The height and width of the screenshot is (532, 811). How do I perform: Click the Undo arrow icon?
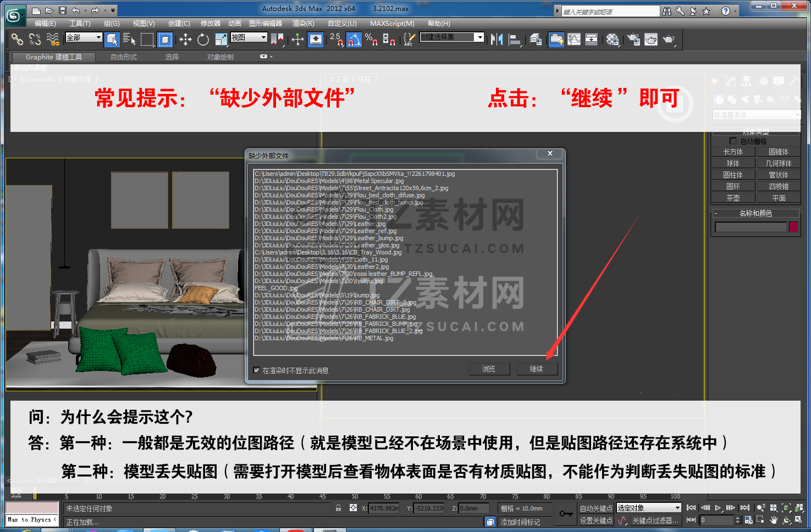point(76,10)
